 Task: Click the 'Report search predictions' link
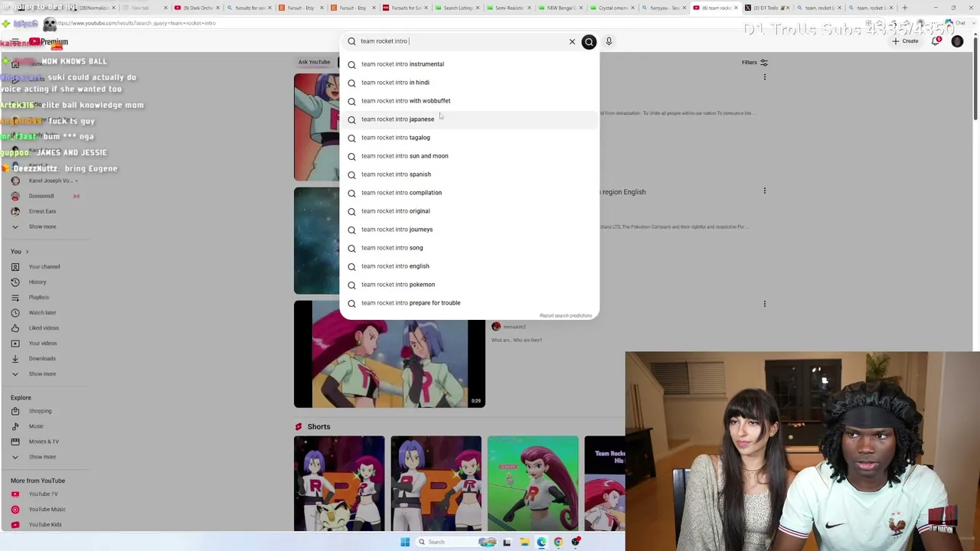point(566,315)
